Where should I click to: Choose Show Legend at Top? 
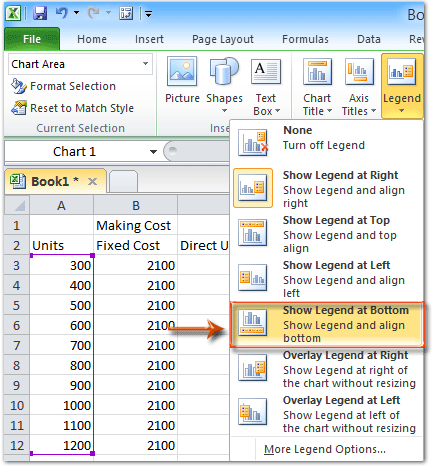[x=326, y=233]
